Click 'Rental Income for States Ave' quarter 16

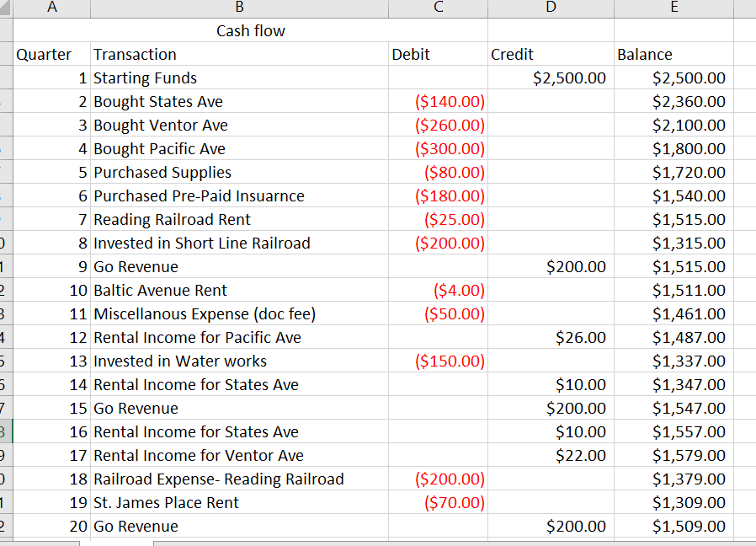pos(239,431)
